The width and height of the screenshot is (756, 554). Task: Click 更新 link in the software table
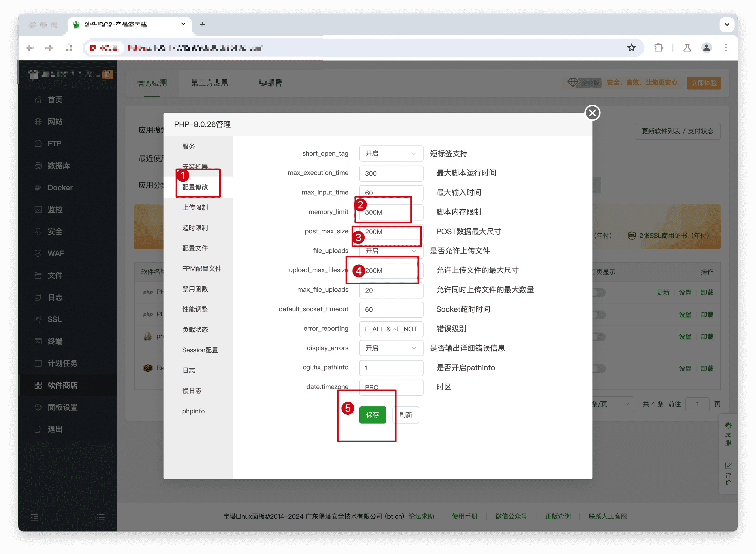[x=663, y=293]
